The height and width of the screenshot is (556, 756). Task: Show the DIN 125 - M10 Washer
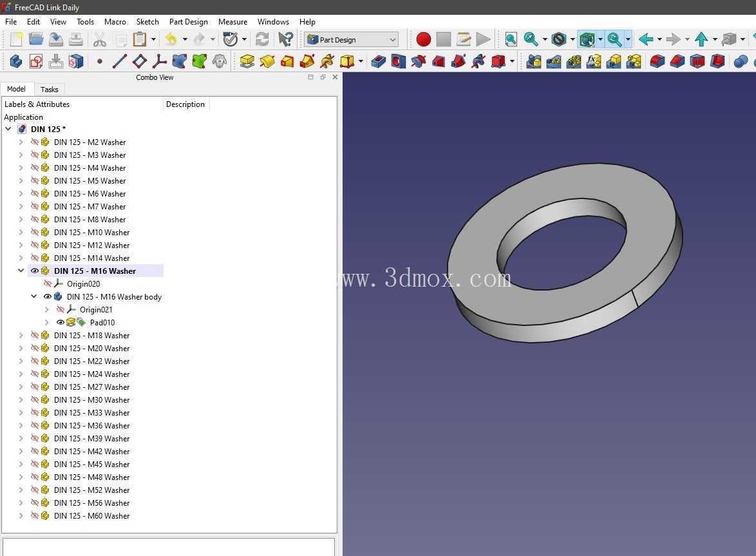click(35, 232)
